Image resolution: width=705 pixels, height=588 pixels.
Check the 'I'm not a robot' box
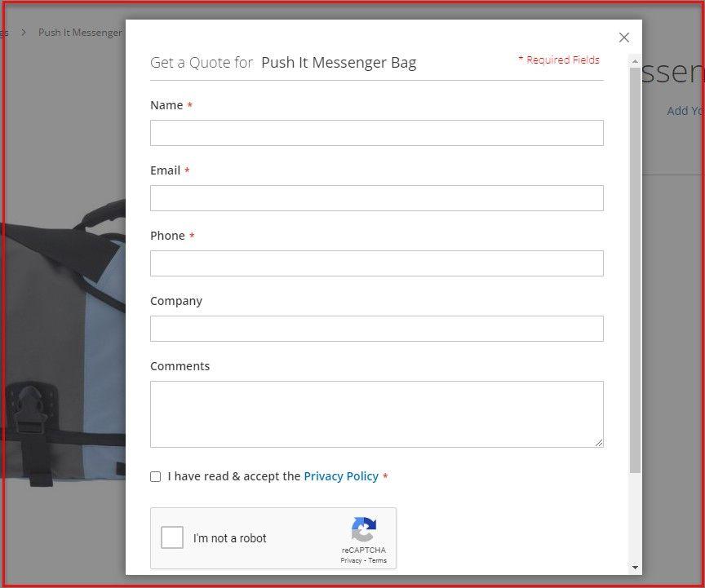[171, 537]
